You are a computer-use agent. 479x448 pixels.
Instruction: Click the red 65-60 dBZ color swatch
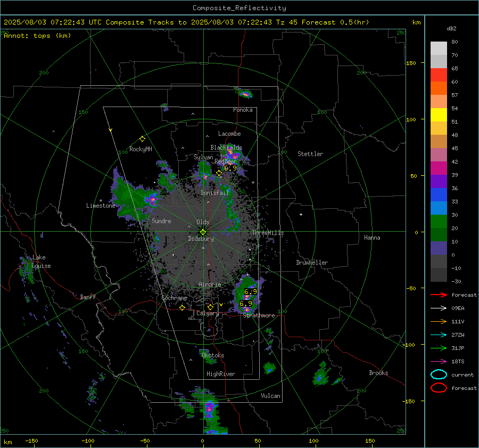(x=439, y=75)
